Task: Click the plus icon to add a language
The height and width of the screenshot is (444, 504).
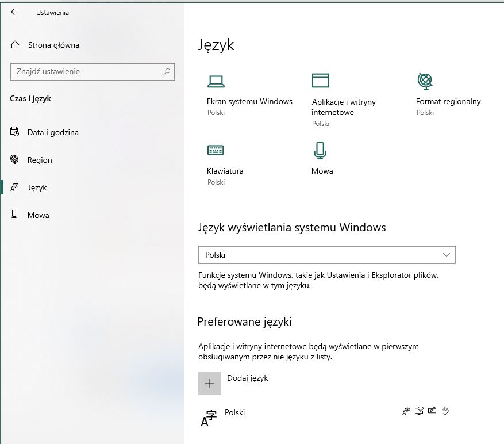Action: 210,384
